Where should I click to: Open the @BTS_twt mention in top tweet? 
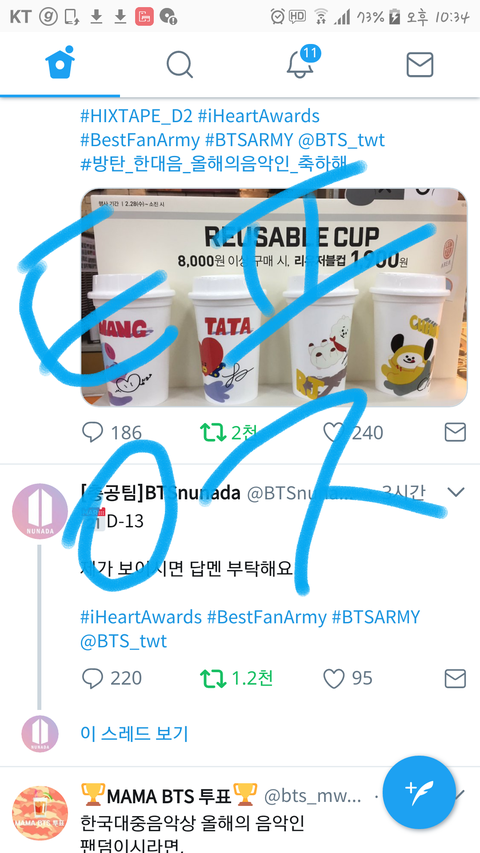pos(341,140)
